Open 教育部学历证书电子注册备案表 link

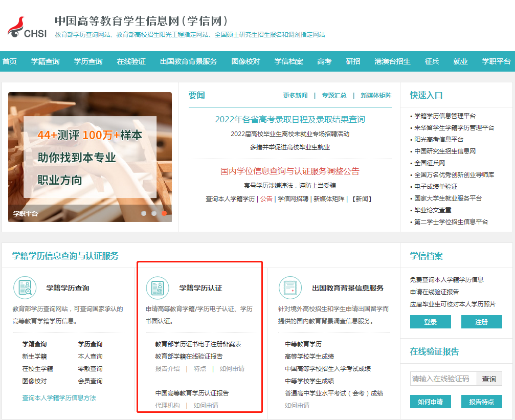[198, 344]
